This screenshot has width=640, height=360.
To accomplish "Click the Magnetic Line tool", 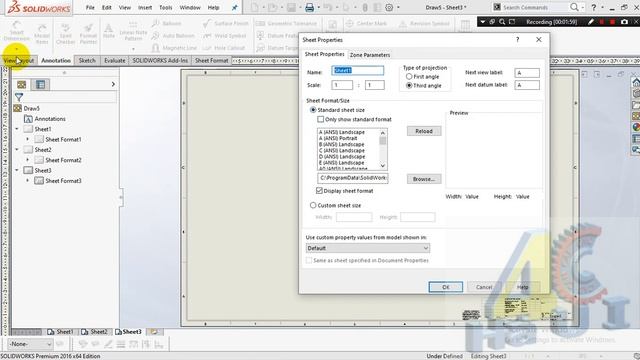I will (x=174, y=48).
